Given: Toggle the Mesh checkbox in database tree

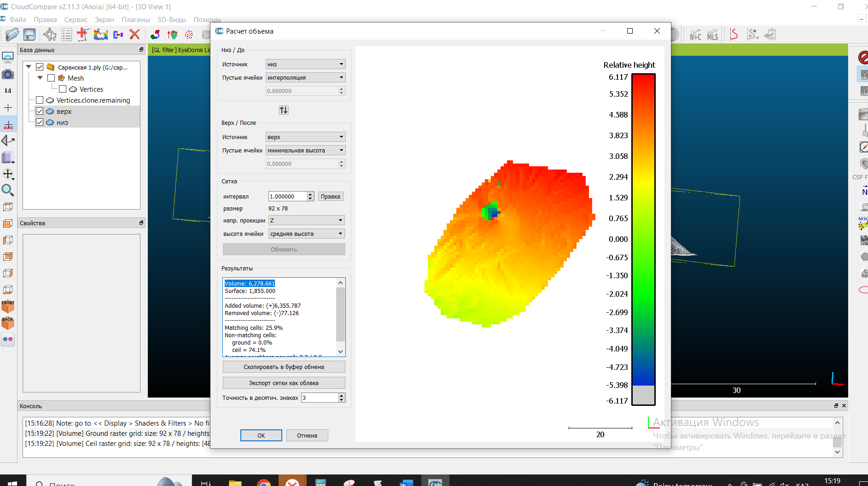Looking at the screenshot, I should (x=51, y=78).
